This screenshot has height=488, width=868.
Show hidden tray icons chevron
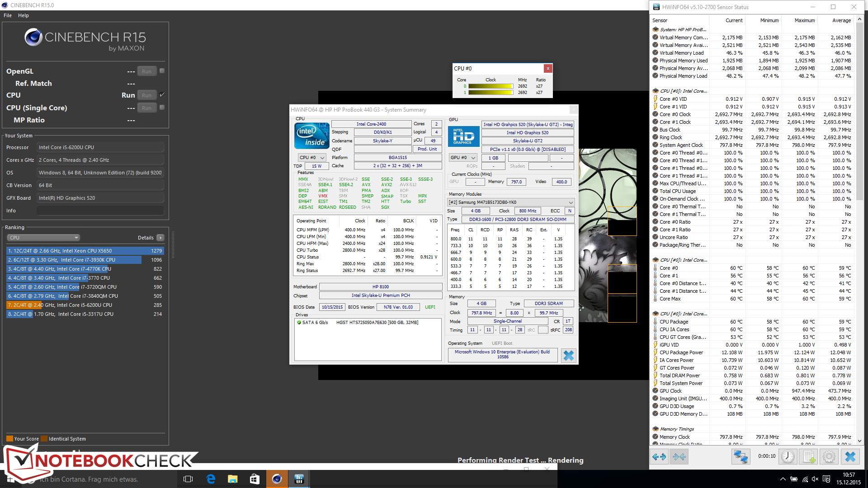tap(783, 479)
